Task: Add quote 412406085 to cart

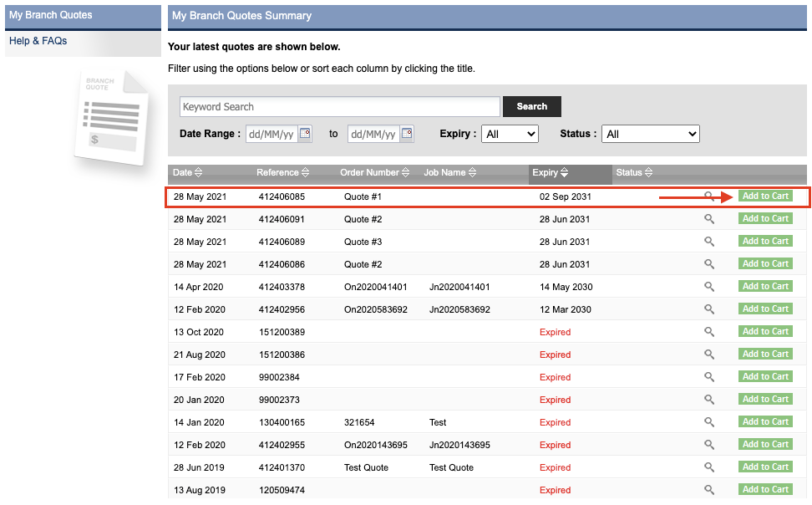Action: coord(765,196)
